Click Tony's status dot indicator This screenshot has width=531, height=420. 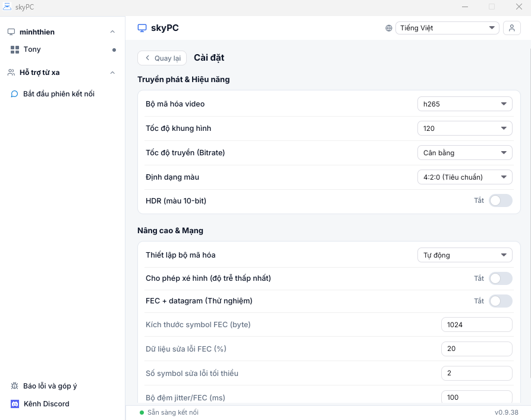click(114, 50)
